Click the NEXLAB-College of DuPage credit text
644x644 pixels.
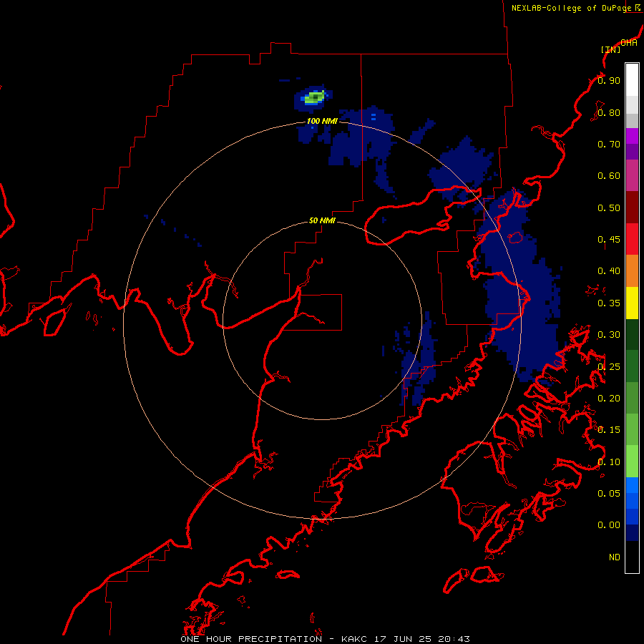(x=571, y=8)
